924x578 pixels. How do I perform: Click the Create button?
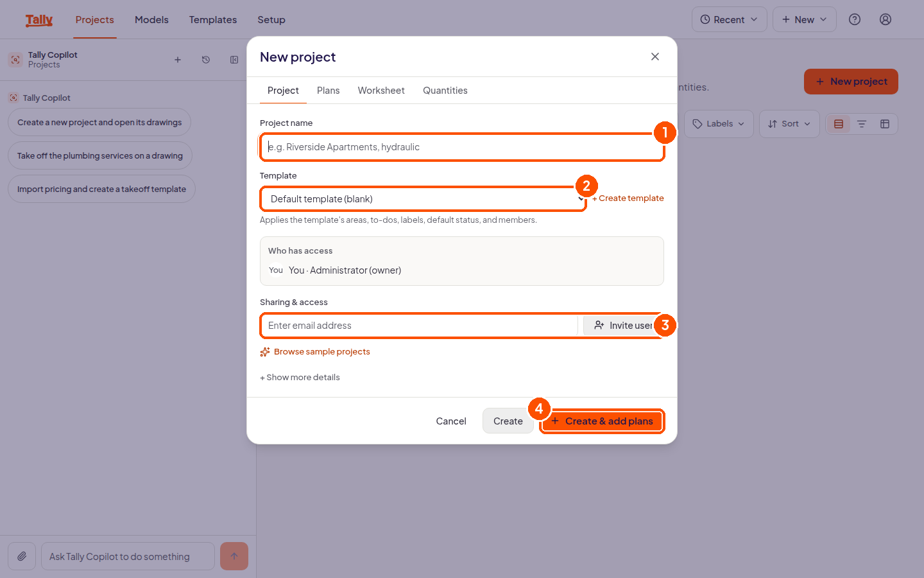point(508,421)
